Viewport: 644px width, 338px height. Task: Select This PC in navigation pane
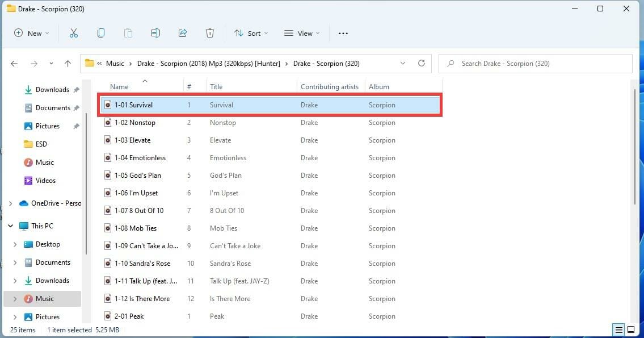click(36, 226)
